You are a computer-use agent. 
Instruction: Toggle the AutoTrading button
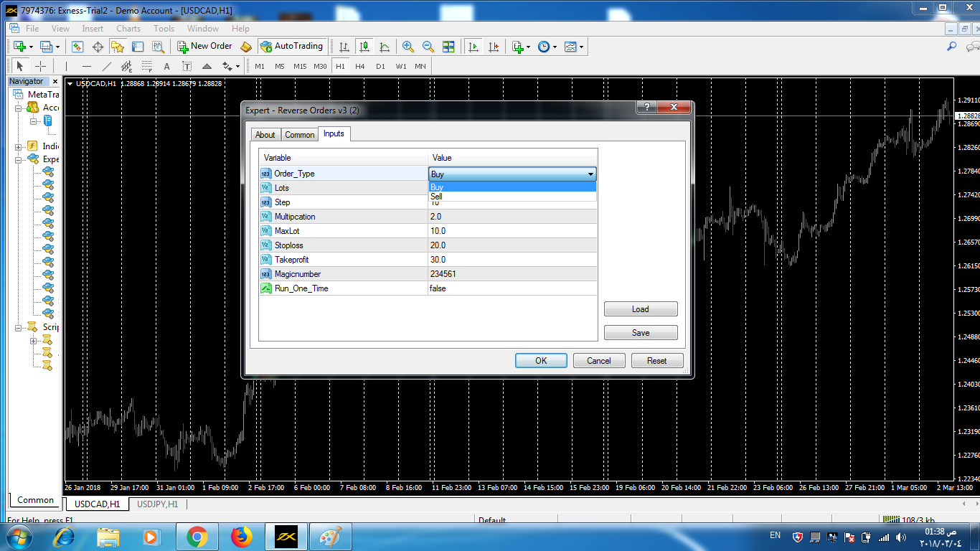292,46
